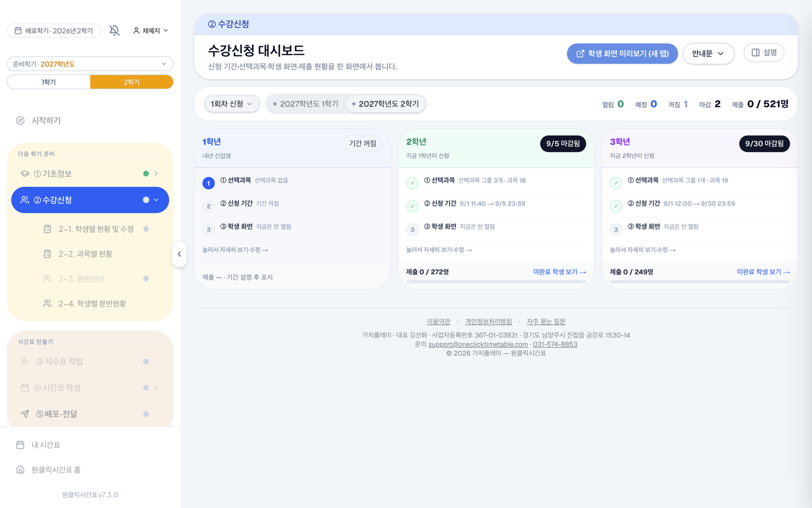Click the green status dot for 기초정보
Screen dimensions: 812x508
point(146,174)
